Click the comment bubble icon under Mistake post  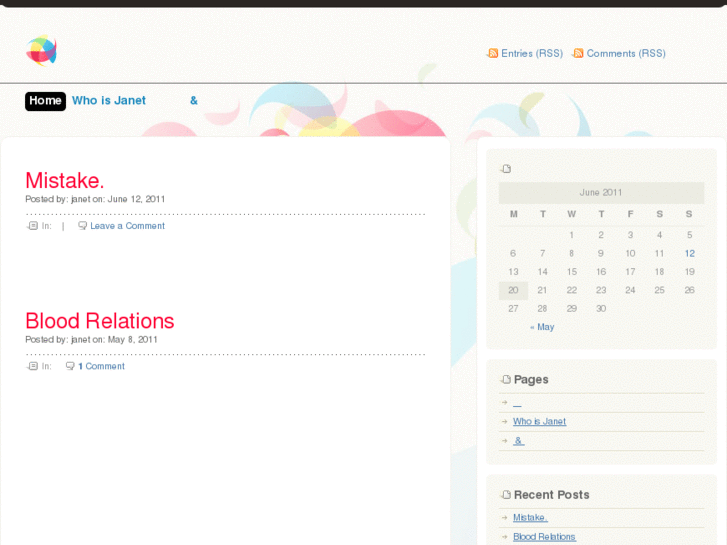tap(83, 226)
